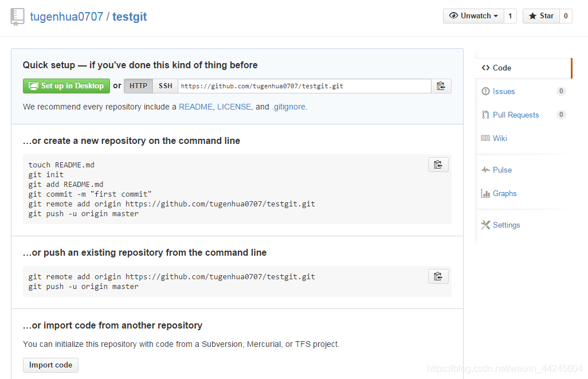The height and width of the screenshot is (379, 588).
Task: Switch clone URL to SSH
Action: point(165,86)
